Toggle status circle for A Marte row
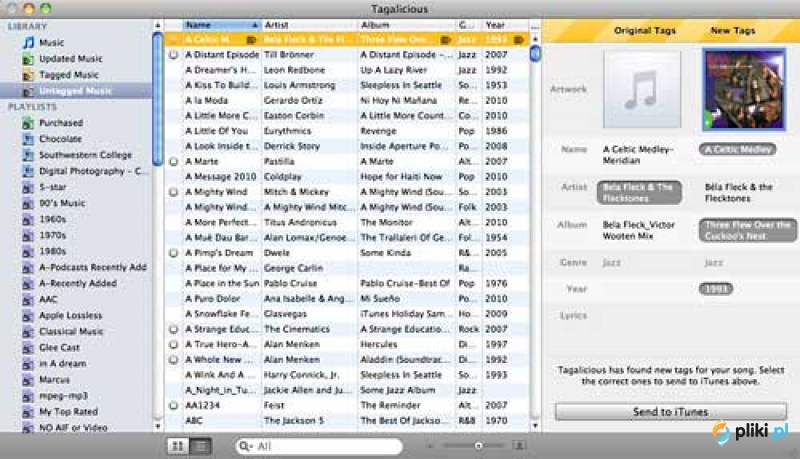Screen dimensions: 800x459 [x=174, y=161]
